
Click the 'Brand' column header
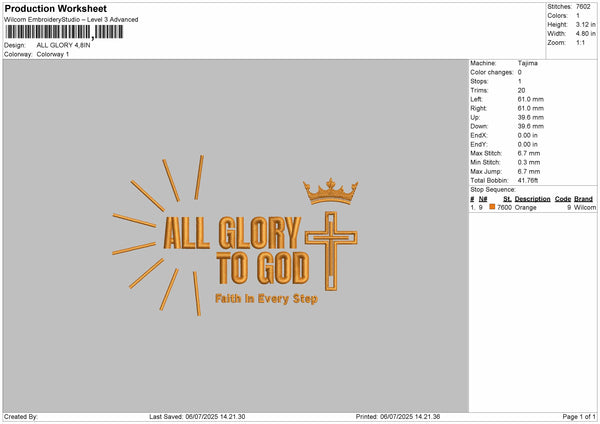pyautogui.click(x=583, y=199)
